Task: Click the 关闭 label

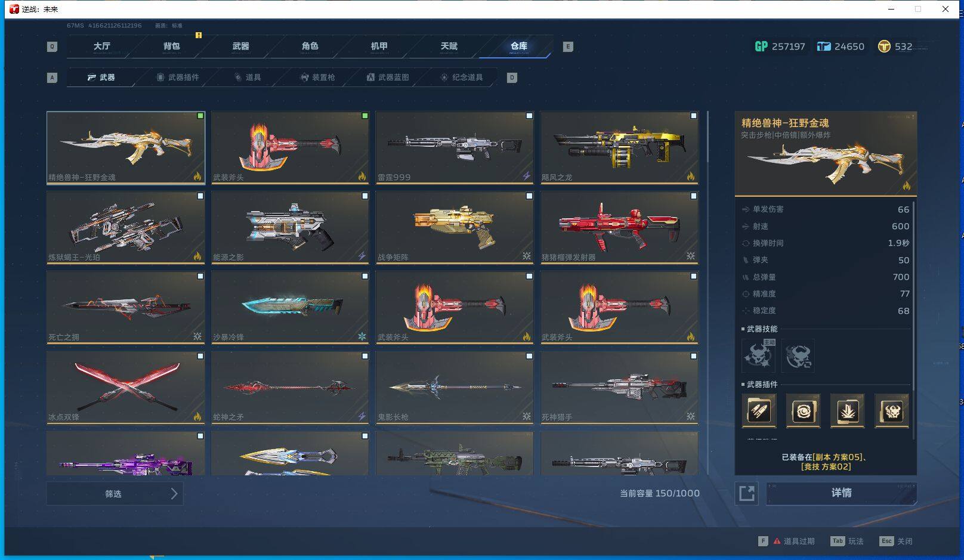Action: coord(905,542)
